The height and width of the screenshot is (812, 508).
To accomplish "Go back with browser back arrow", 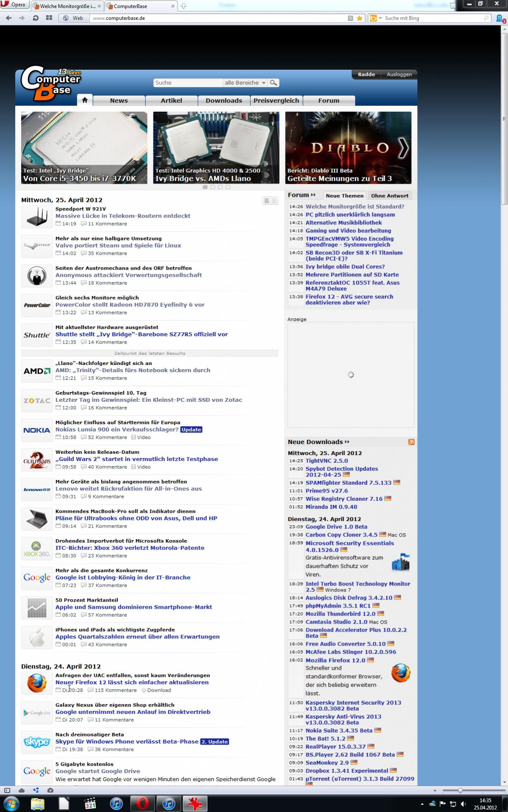I will [9, 18].
